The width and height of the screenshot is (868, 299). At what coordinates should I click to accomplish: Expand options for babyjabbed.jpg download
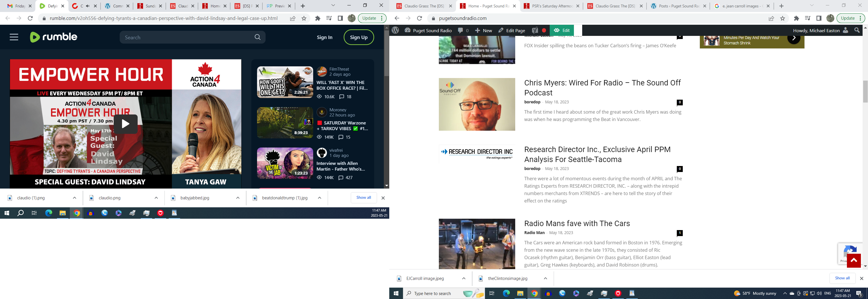[x=238, y=198]
